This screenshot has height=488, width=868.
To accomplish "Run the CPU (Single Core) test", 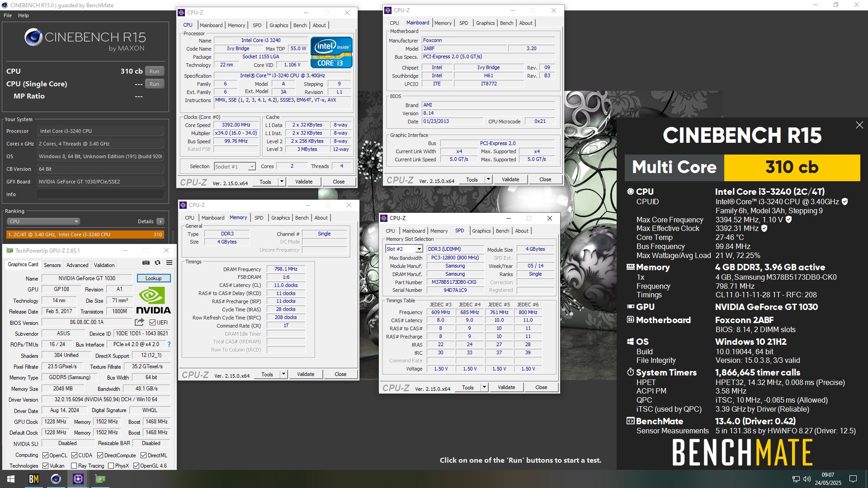I will (154, 84).
